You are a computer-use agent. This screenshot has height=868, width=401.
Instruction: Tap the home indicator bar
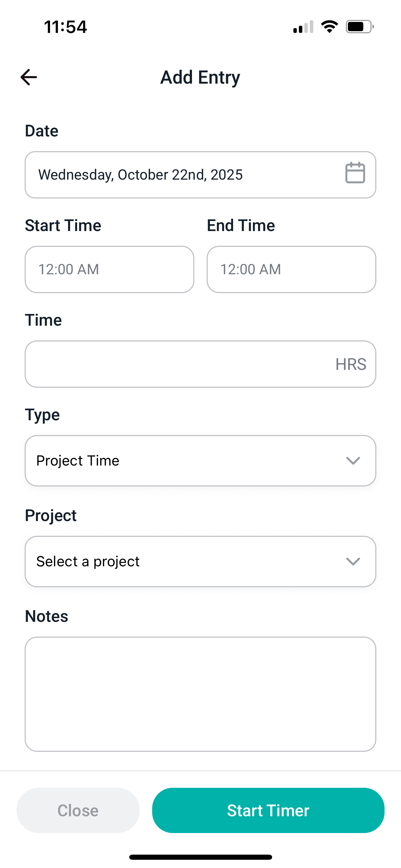pos(200,857)
